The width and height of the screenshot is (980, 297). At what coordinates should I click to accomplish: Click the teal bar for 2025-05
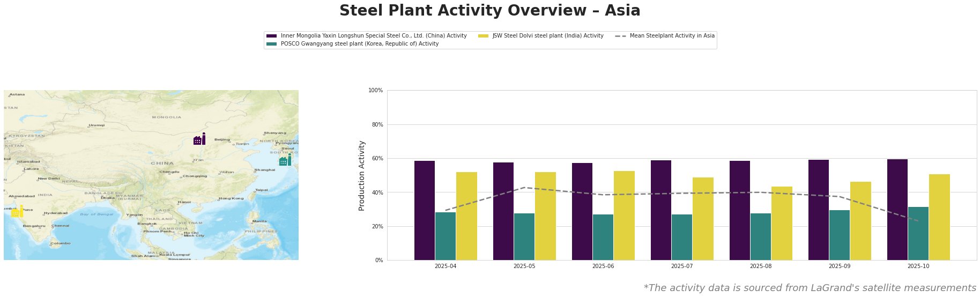tap(524, 236)
